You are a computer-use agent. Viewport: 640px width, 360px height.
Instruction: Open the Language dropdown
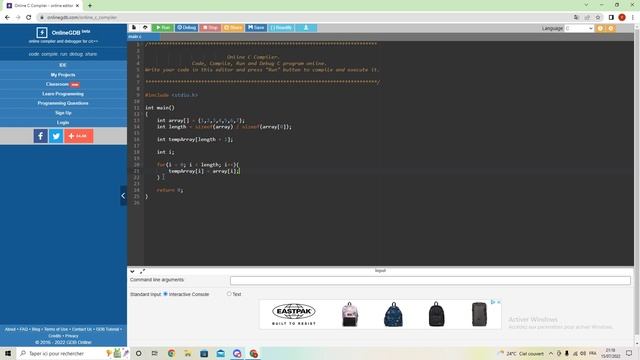[579, 28]
